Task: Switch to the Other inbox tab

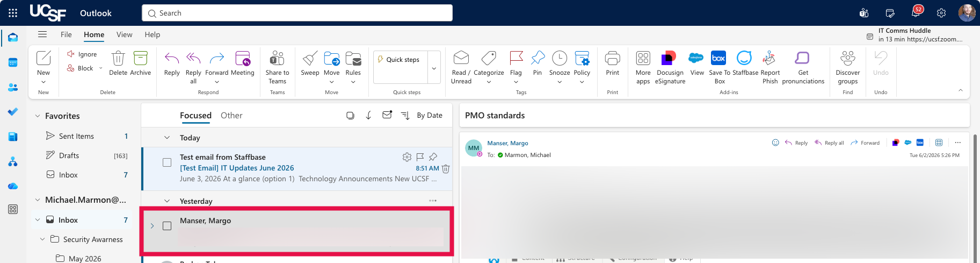Action: click(231, 115)
